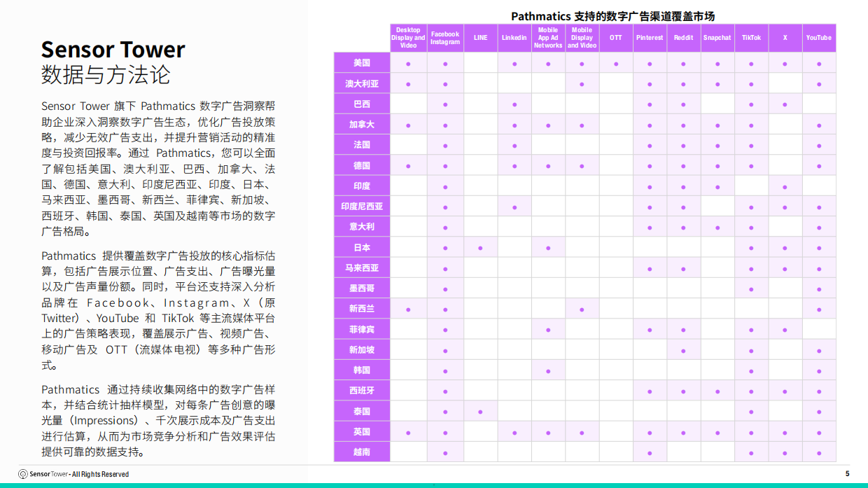The height and width of the screenshot is (488, 868).
Task: Select the "数据与方法论" subtitle
Action: coord(106,74)
